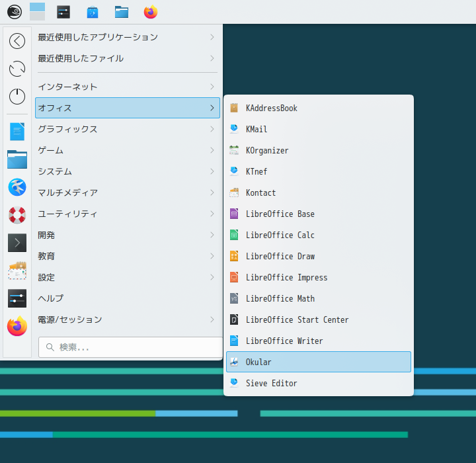476x463 pixels.
Task: Open LibreOffice Writer favorite in sidebar
Action: pyautogui.click(x=17, y=132)
